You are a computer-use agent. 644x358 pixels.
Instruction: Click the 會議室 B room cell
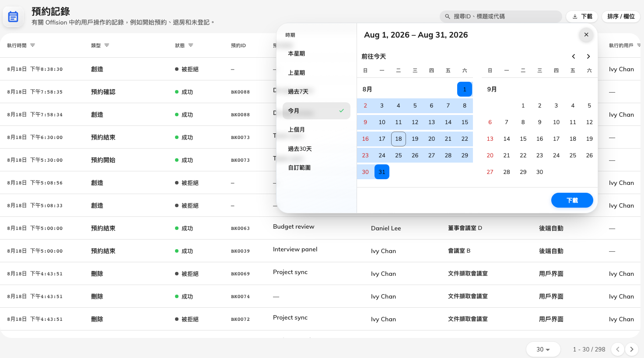point(459,251)
